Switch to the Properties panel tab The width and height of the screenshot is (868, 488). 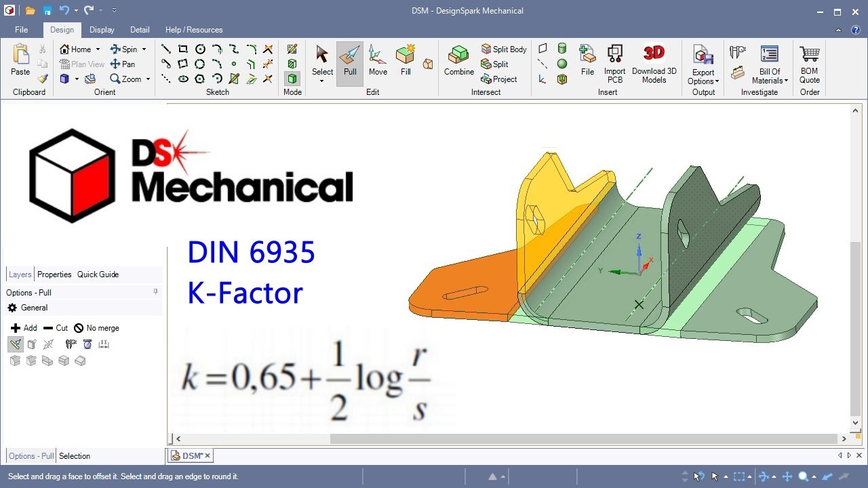tap(54, 274)
